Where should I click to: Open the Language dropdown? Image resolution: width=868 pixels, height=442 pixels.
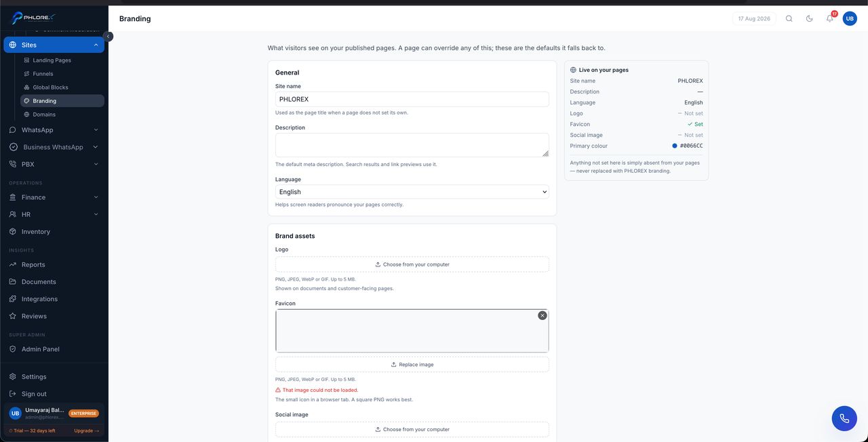tap(412, 192)
